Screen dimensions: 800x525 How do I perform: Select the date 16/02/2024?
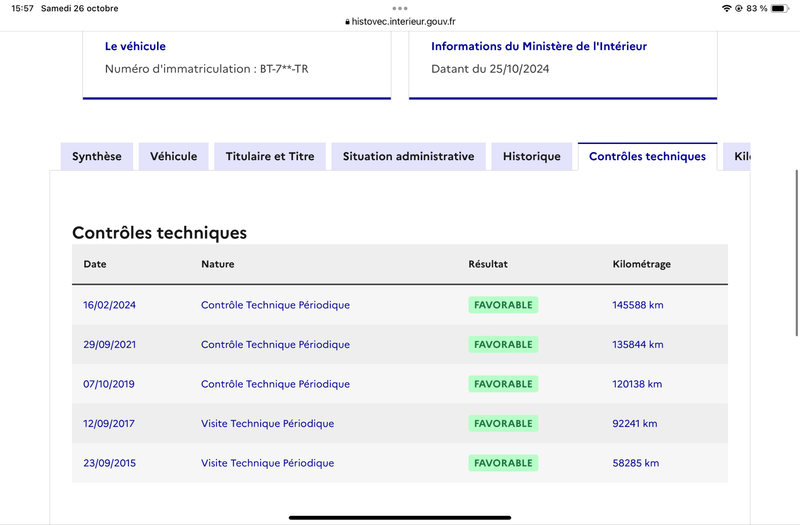110,305
